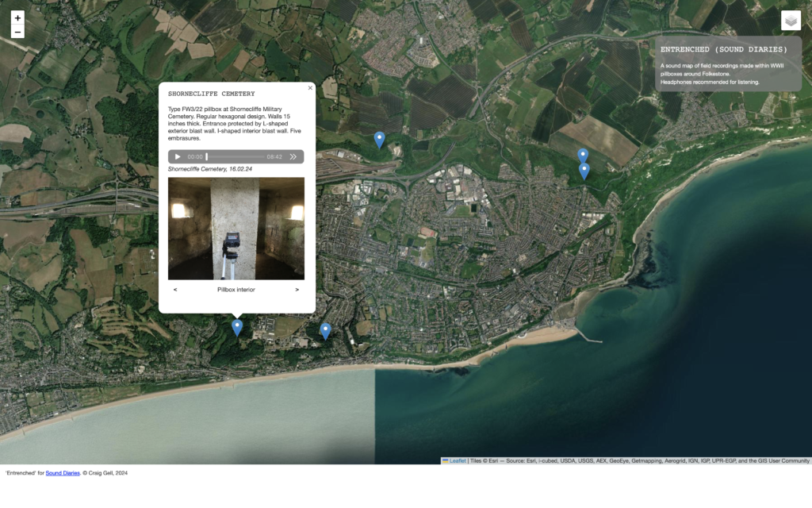This screenshot has width=812, height=508.
Task: Click the Shorncliffe Cemetery popup heading
Action: pyautogui.click(x=211, y=94)
